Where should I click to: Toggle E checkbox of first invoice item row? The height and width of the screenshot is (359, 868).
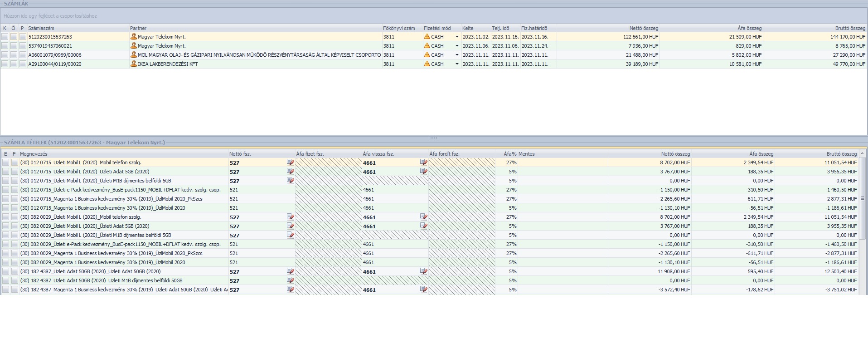point(5,162)
